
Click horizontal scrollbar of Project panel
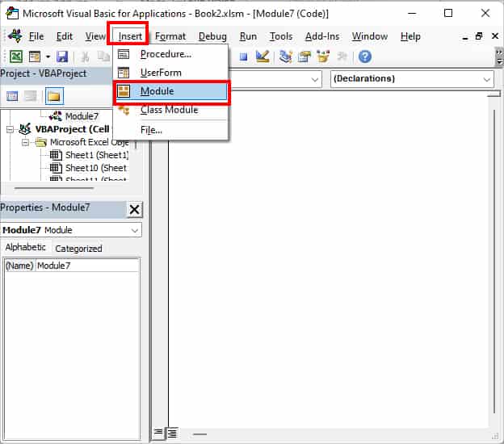[54, 188]
